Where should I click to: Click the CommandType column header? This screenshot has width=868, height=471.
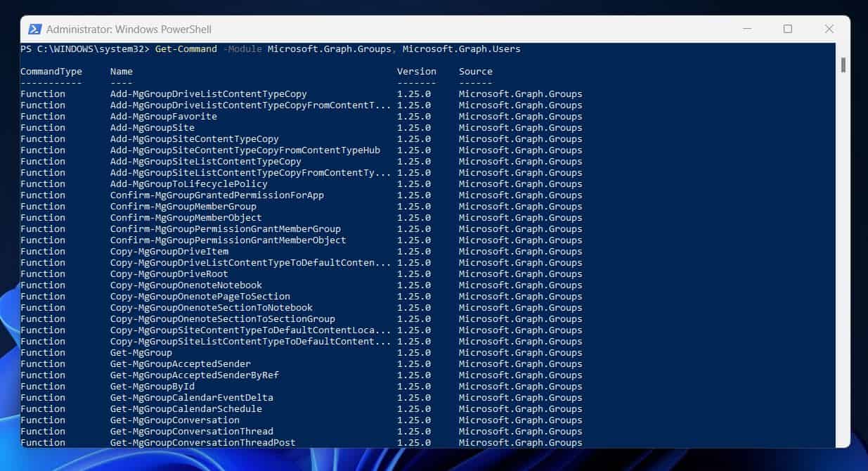tap(51, 72)
